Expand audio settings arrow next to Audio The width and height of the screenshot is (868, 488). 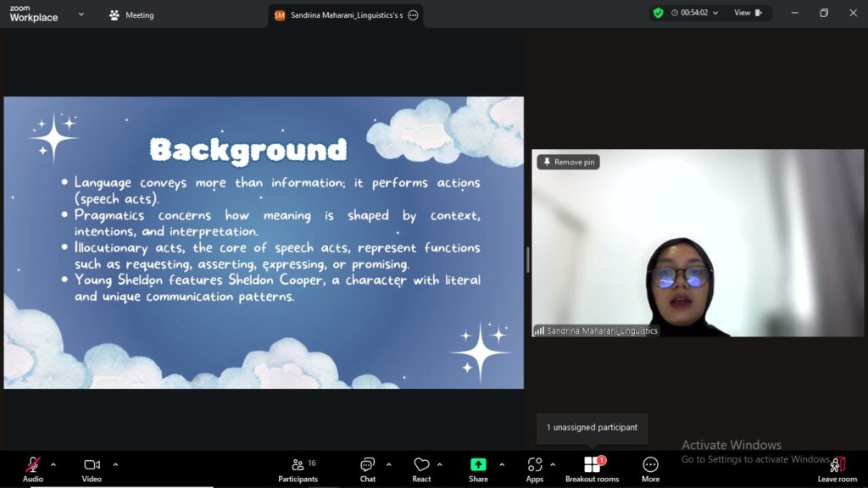point(53,464)
